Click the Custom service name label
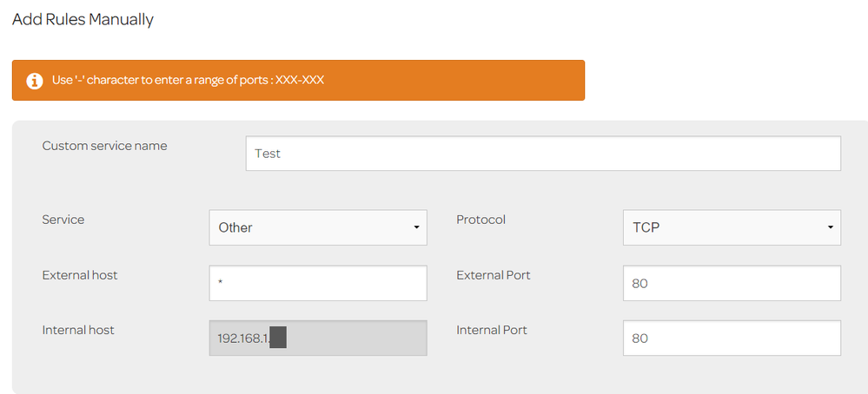This screenshot has width=868, height=394. (104, 146)
